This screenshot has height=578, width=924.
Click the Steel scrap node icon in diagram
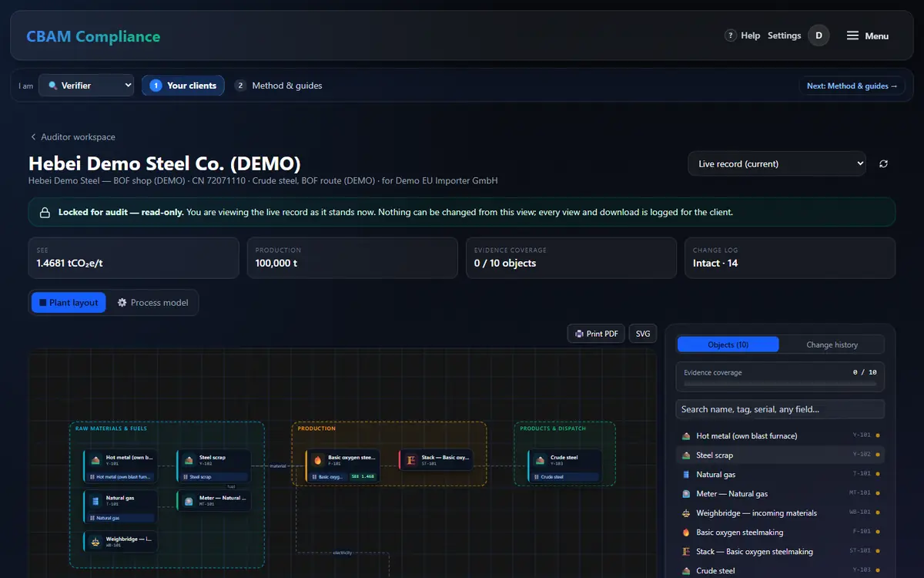click(189, 460)
